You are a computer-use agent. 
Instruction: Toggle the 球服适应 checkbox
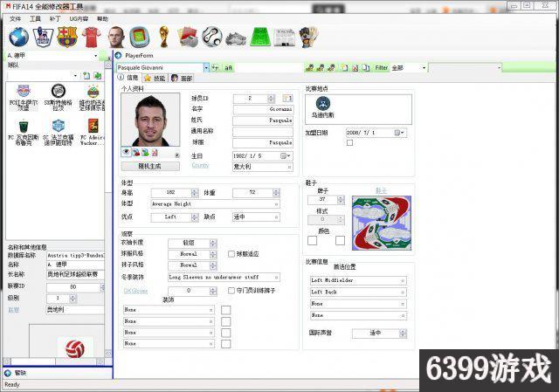tap(231, 254)
